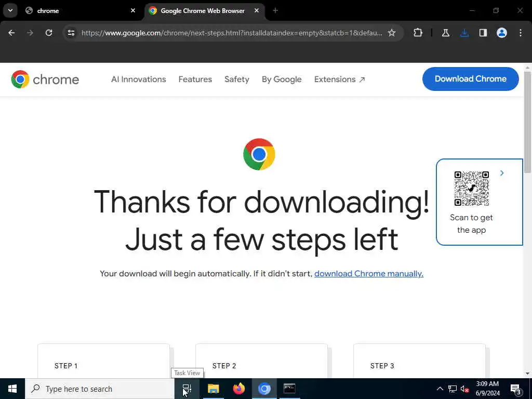Open the Windows Start menu
This screenshot has height=399, width=532.
(12, 389)
